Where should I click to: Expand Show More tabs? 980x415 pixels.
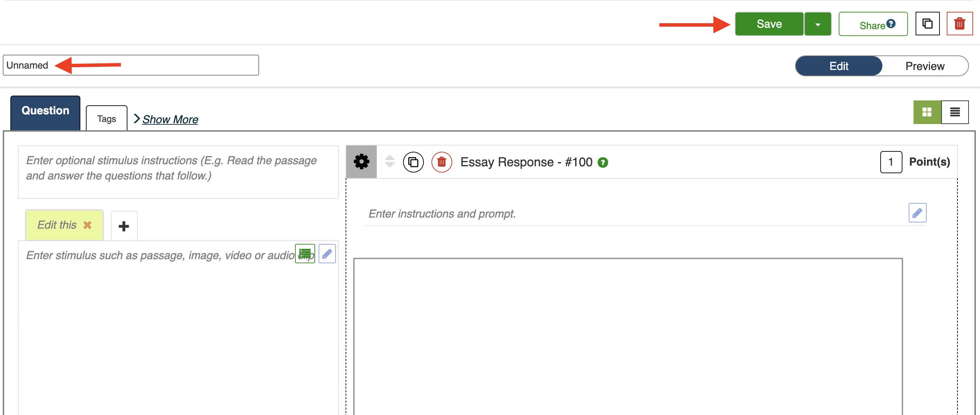pos(170,120)
